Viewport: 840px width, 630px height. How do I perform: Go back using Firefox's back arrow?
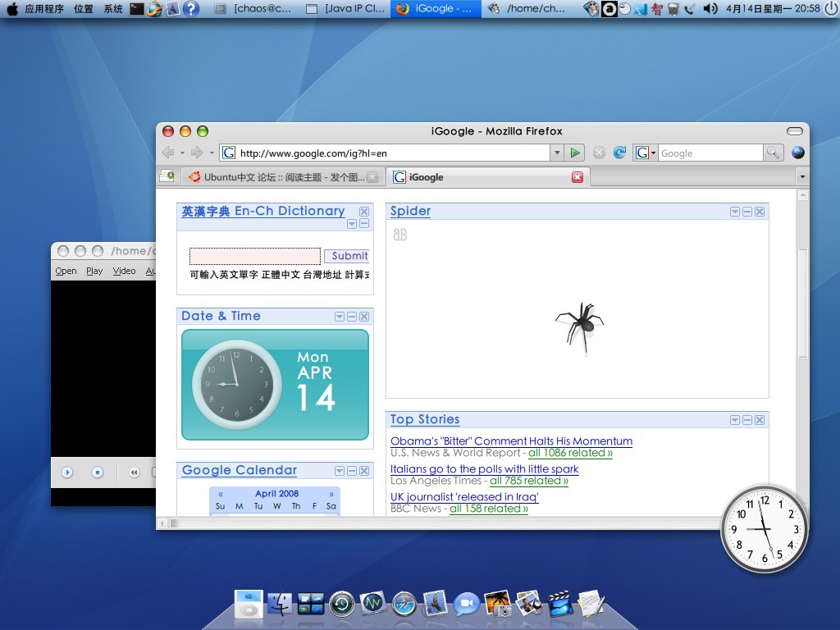[x=168, y=153]
